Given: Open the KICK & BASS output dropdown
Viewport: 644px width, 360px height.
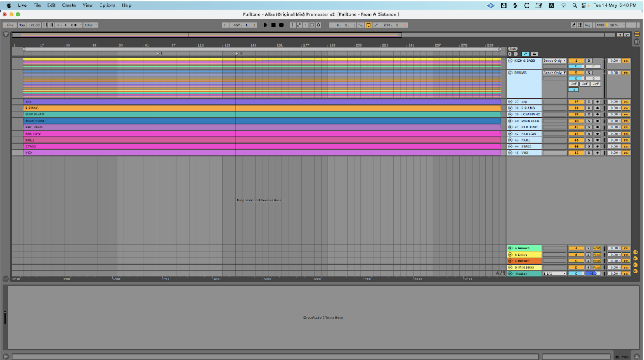Looking at the screenshot, I should point(553,60).
